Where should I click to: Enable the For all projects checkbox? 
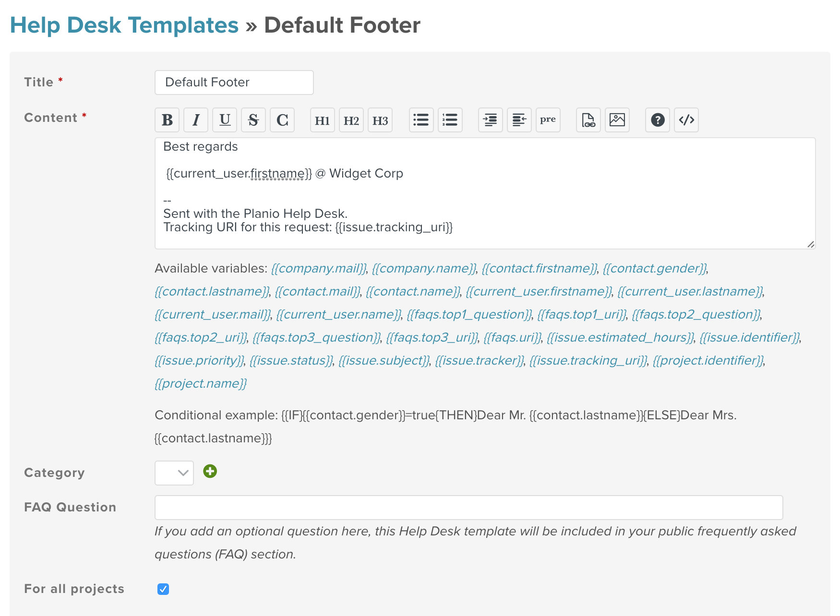pos(163,589)
